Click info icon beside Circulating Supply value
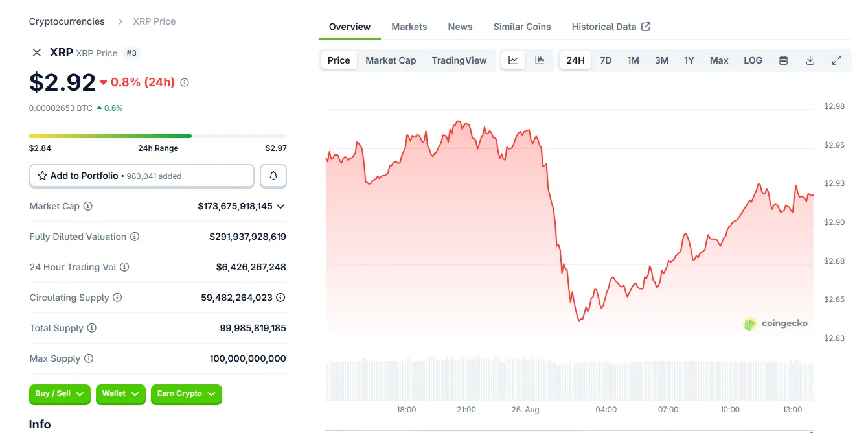Image resolution: width=868 pixels, height=433 pixels. click(280, 298)
